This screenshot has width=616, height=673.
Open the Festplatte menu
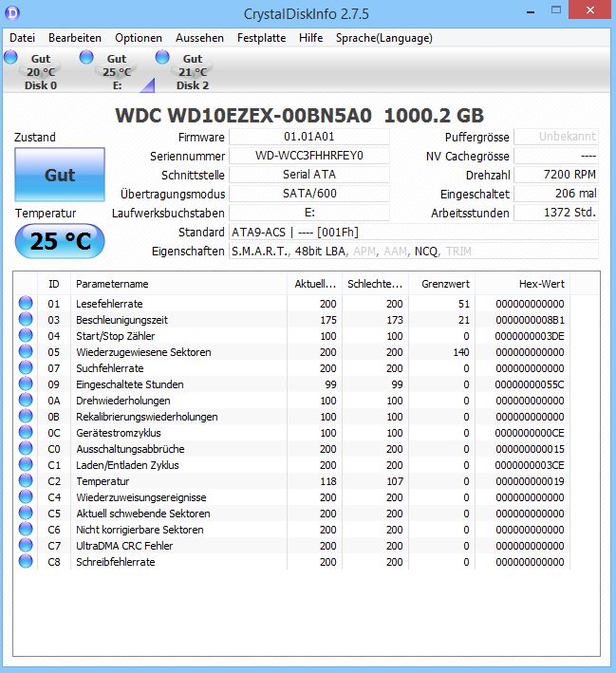click(261, 38)
